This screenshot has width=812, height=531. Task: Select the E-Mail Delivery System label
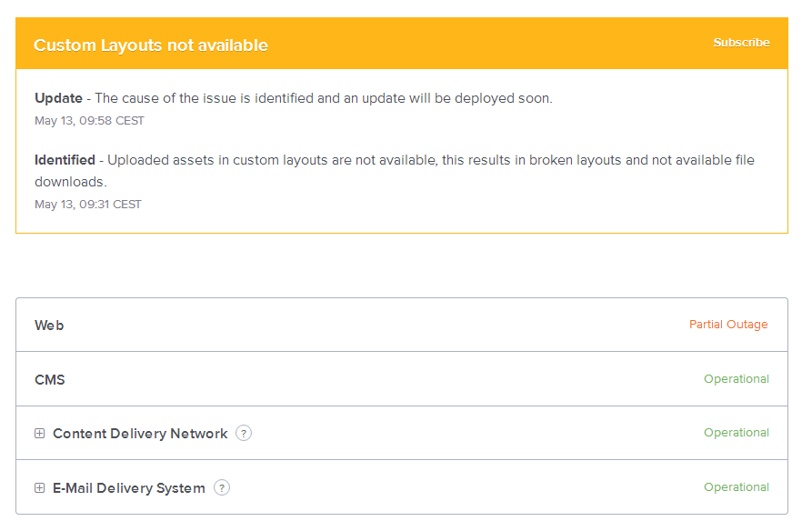pyautogui.click(x=129, y=488)
